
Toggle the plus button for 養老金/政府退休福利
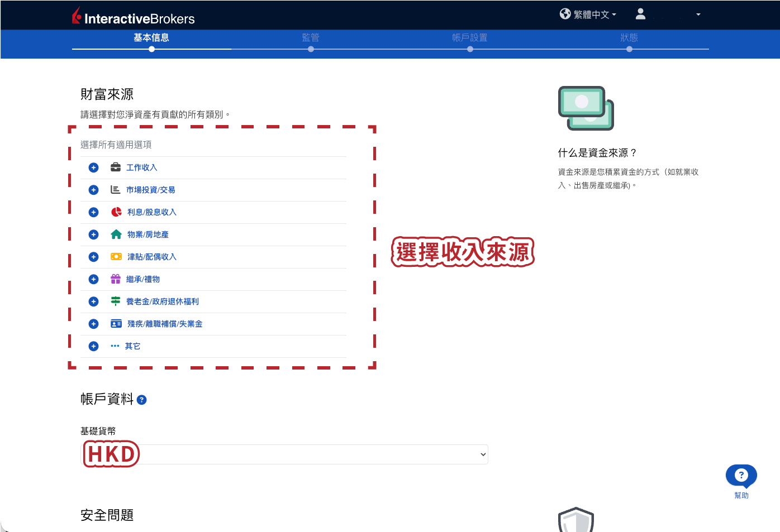click(94, 301)
